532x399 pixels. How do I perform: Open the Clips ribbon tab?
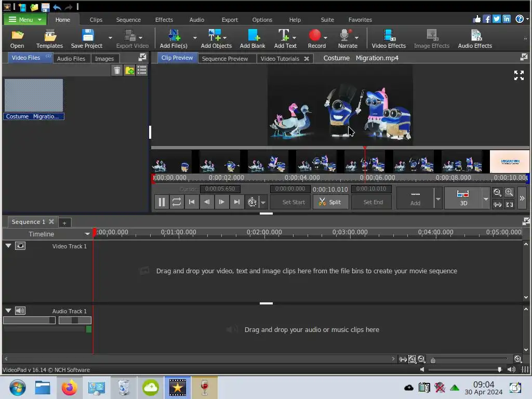96,20
